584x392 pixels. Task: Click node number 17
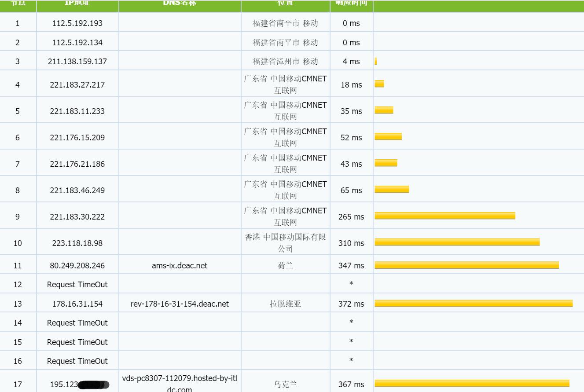coord(18,385)
